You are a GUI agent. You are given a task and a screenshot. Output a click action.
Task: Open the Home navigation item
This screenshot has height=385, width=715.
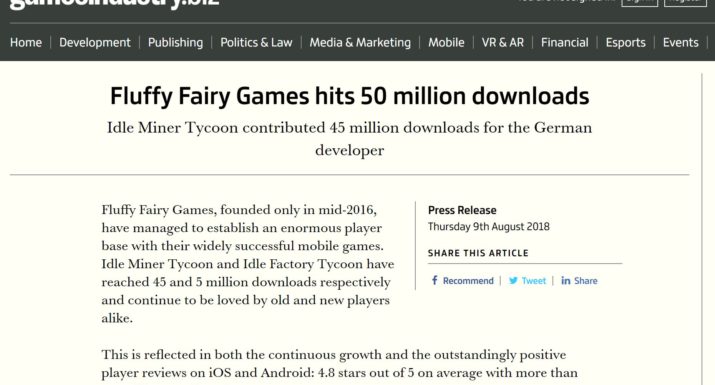click(26, 42)
